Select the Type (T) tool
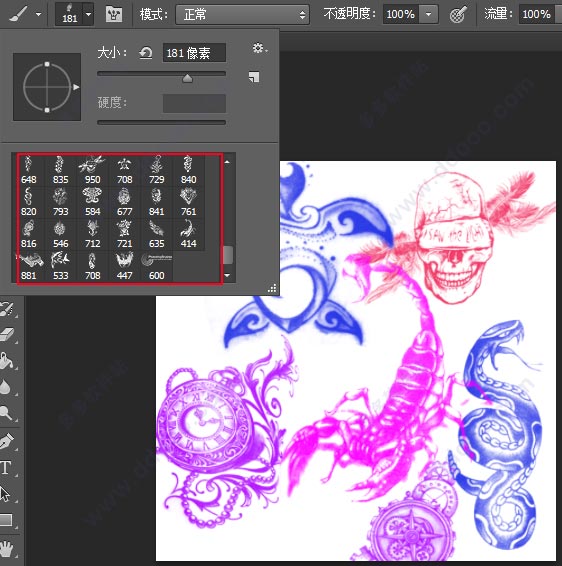 click(6, 468)
